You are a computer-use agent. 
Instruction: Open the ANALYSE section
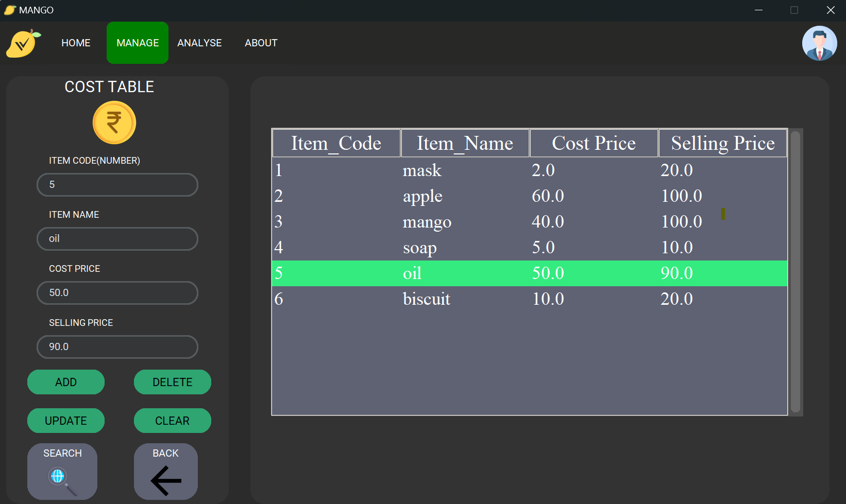point(199,43)
